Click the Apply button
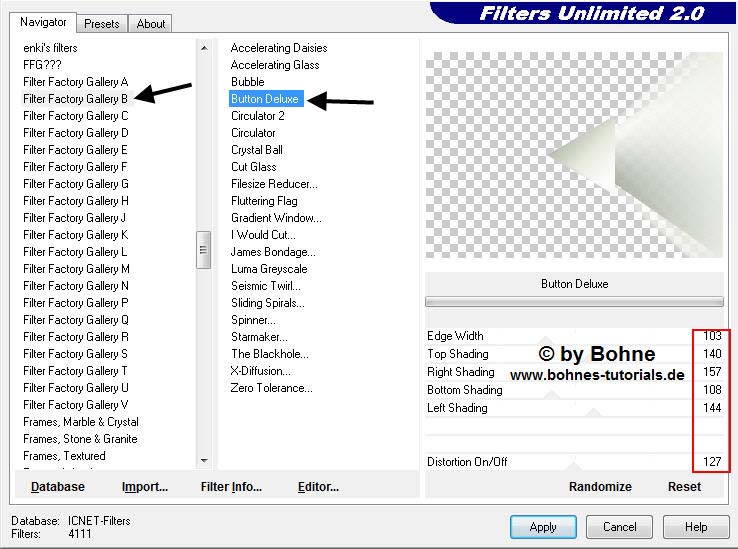 [x=542, y=527]
